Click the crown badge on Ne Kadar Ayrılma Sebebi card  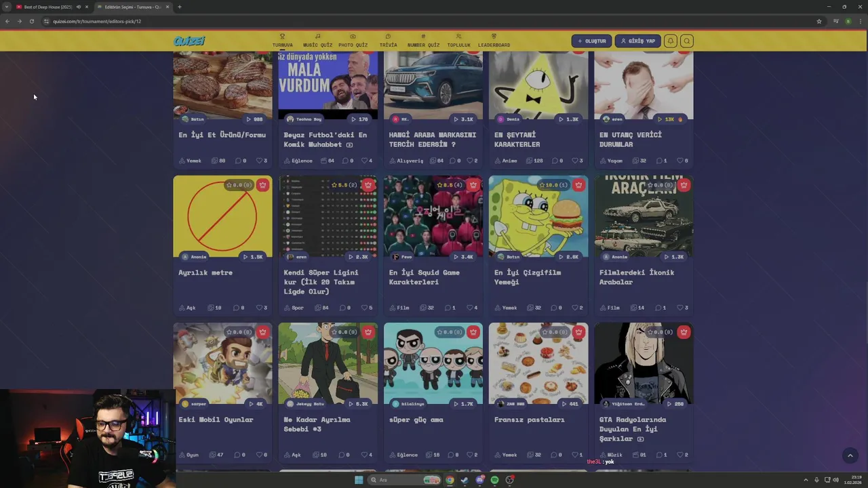(368, 332)
